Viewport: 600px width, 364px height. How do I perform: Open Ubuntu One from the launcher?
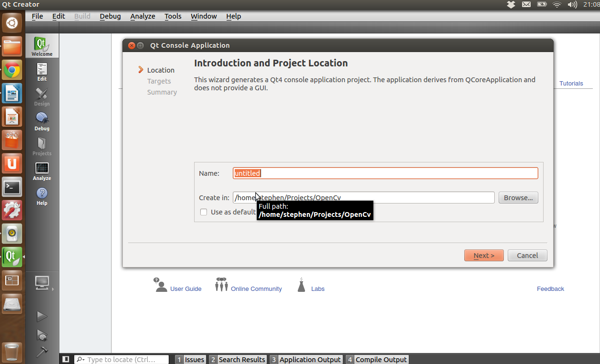tap(12, 163)
